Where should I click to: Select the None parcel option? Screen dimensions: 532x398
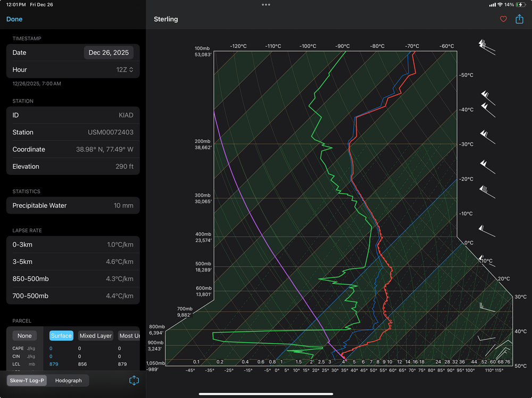coord(24,336)
